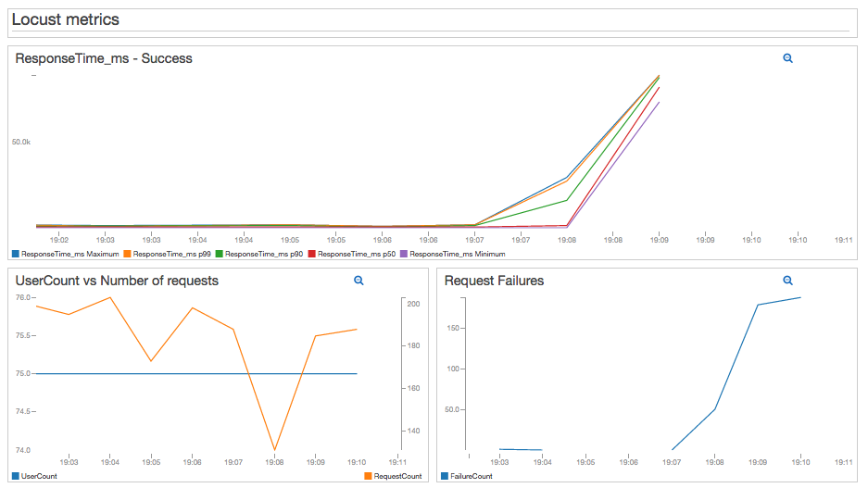Click the 200 right-axis value on UserCount chart

[413, 304]
